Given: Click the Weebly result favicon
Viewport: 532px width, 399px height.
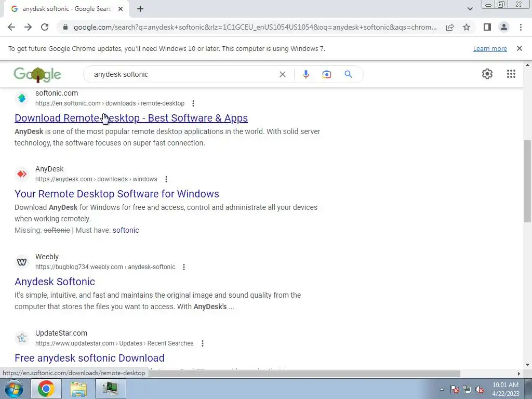Looking at the screenshot, I should (x=22, y=262).
